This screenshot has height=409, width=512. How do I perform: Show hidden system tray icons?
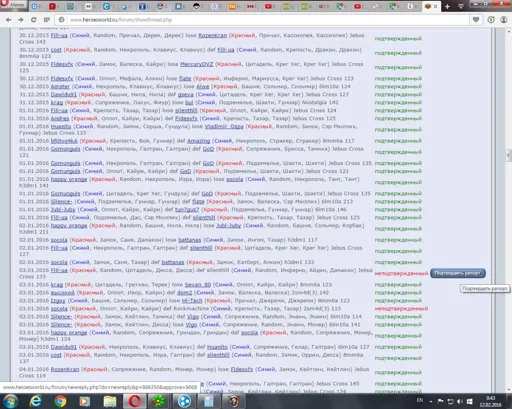tap(431, 401)
